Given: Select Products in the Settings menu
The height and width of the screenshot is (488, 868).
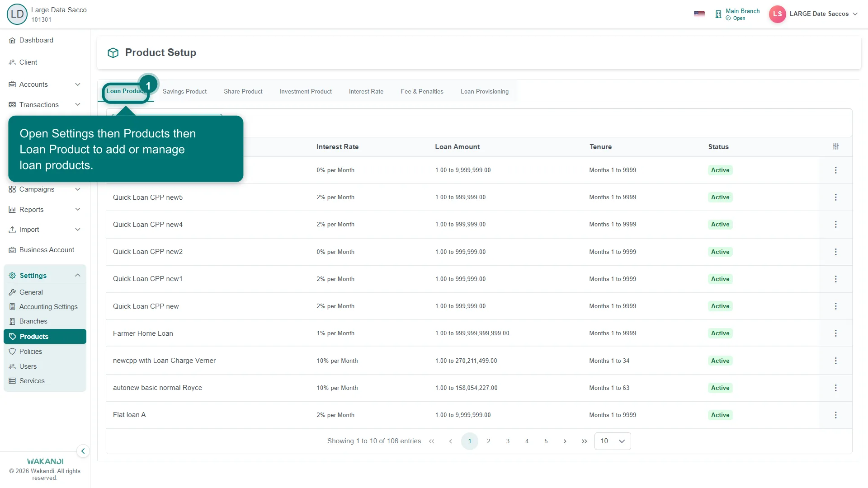Looking at the screenshot, I should click(44, 337).
